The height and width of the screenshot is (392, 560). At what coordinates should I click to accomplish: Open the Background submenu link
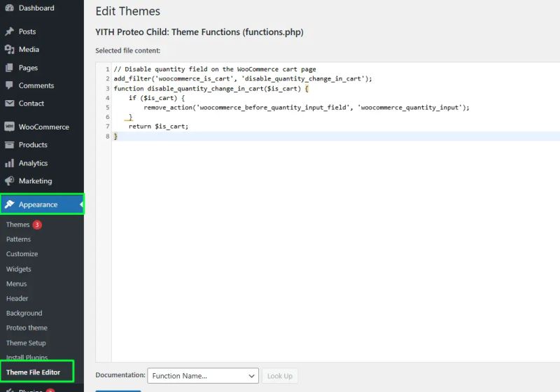(x=24, y=313)
